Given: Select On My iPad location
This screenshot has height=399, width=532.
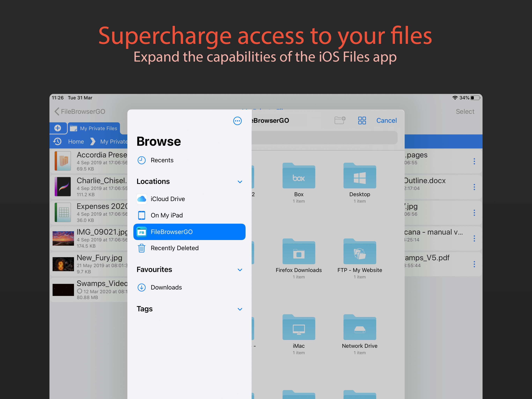Looking at the screenshot, I should [x=166, y=215].
